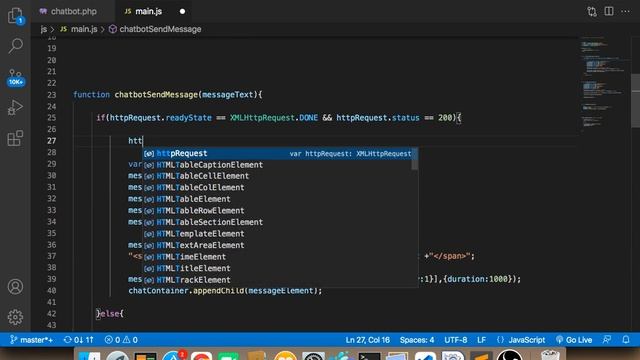
Task: Click the js folder breadcrumb
Action: 44,29
